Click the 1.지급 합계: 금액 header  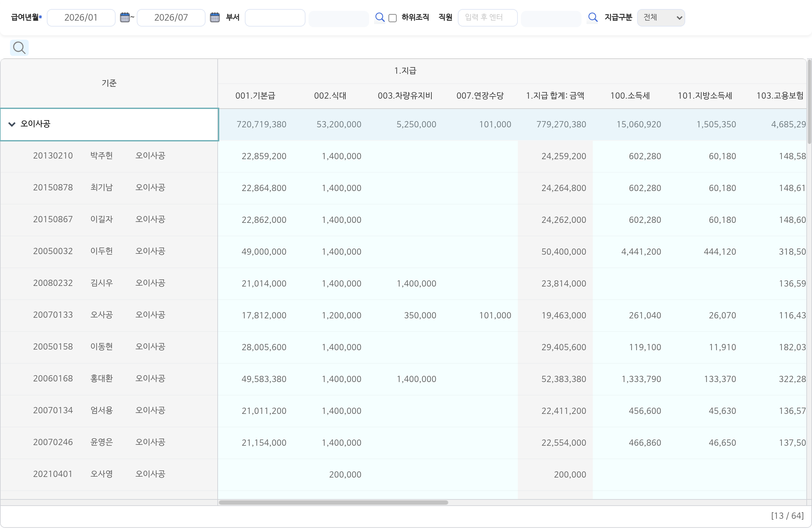[x=555, y=96]
